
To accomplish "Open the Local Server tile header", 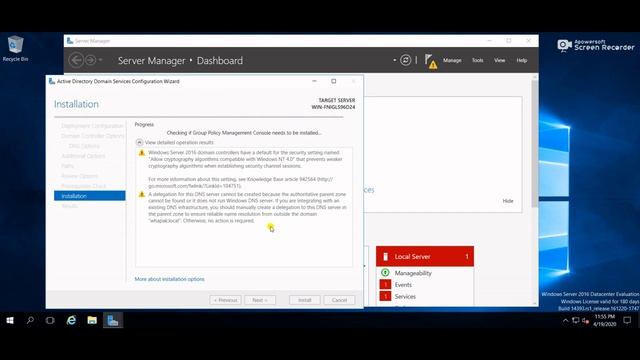I will (424, 256).
